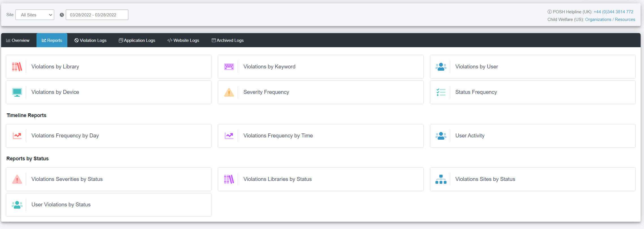Click the monitor icon for Violations by Device
The height and width of the screenshot is (229, 644).
coord(17,92)
